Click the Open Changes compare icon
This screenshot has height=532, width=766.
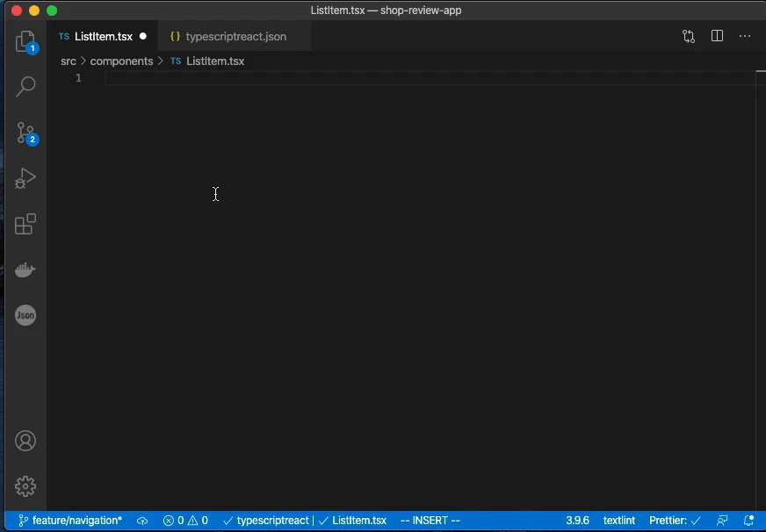(689, 36)
